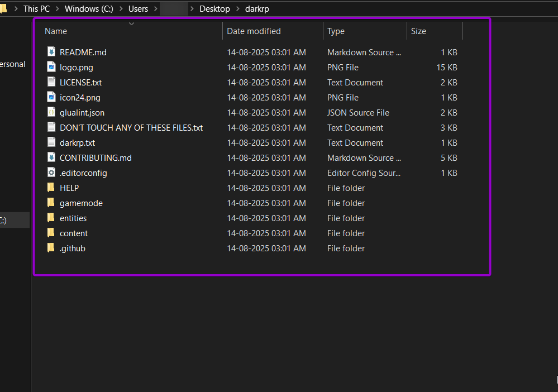This screenshot has height=392, width=558.
Task: Select the logo.png file name
Action: pyautogui.click(x=77, y=68)
